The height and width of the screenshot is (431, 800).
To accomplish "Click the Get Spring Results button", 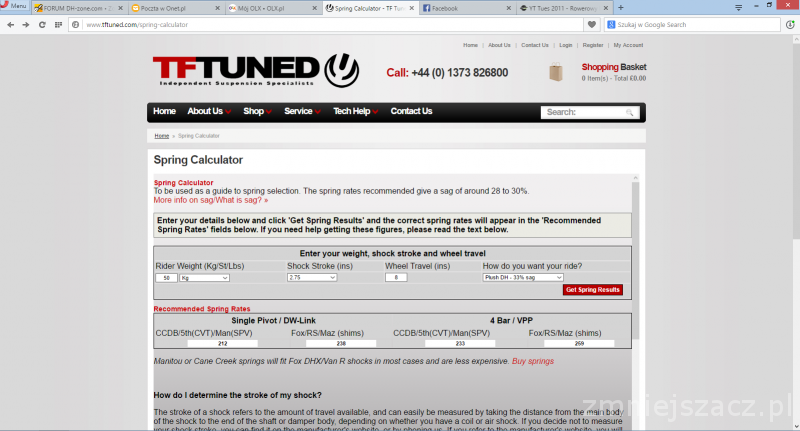I will [x=593, y=290].
